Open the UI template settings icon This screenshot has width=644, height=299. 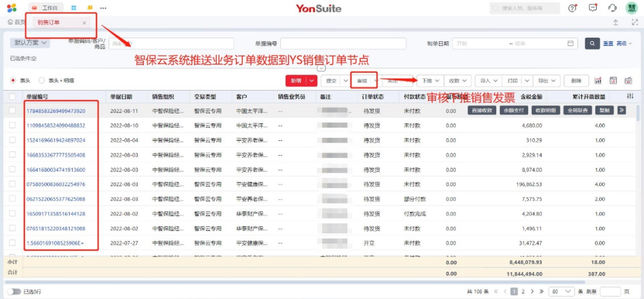pyautogui.click(x=613, y=81)
